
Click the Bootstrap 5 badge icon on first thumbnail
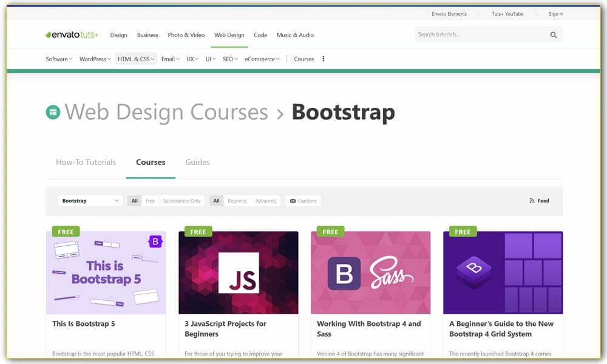[155, 241]
